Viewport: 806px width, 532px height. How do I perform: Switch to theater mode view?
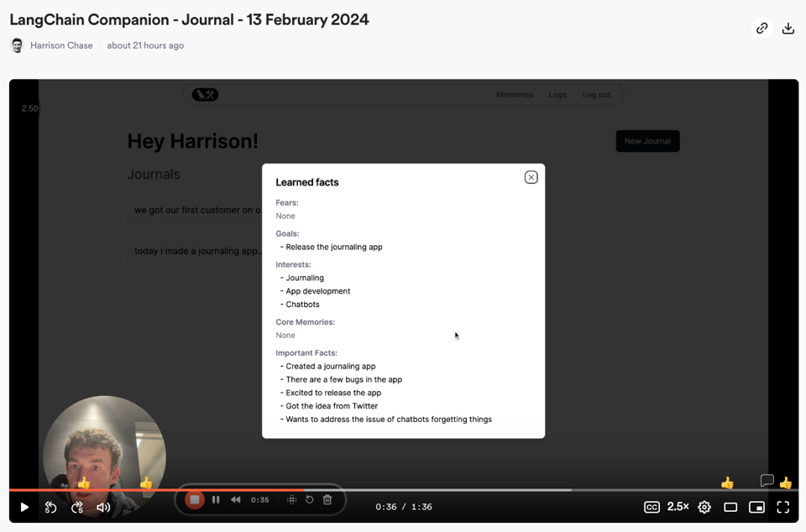point(730,507)
